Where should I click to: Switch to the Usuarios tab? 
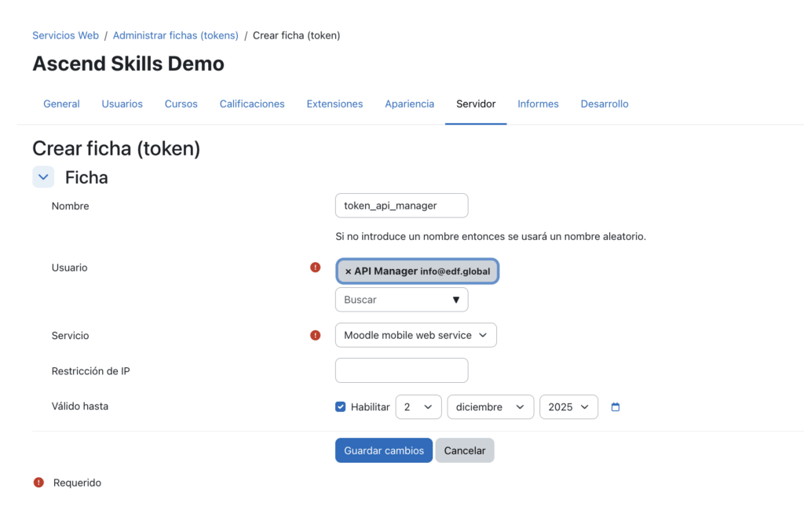click(122, 104)
